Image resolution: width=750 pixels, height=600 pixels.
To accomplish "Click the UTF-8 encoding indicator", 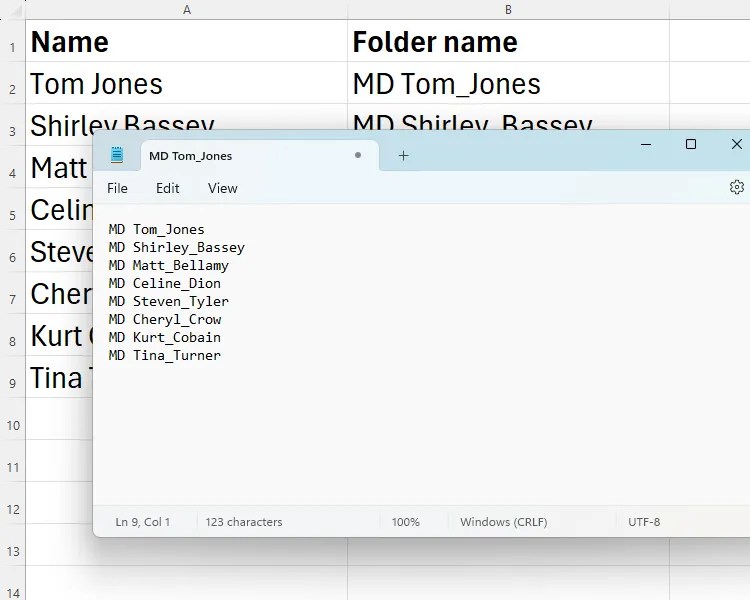I will 644,522.
